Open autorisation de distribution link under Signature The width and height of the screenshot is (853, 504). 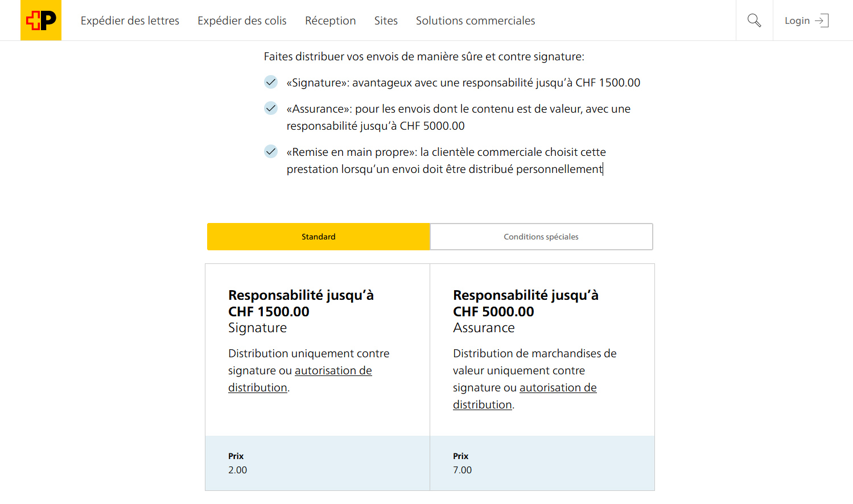click(x=333, y=371)
